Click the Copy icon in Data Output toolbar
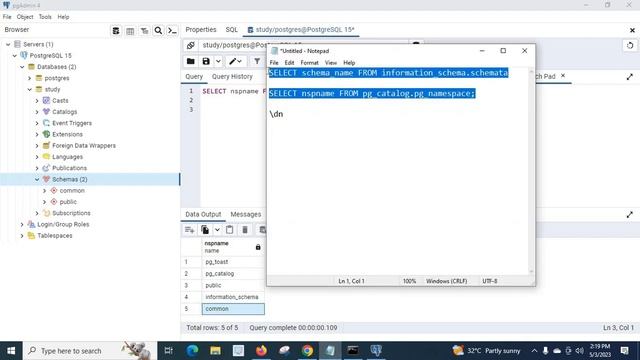This screenshot has width=640, height=360. (x=205, y=230)
